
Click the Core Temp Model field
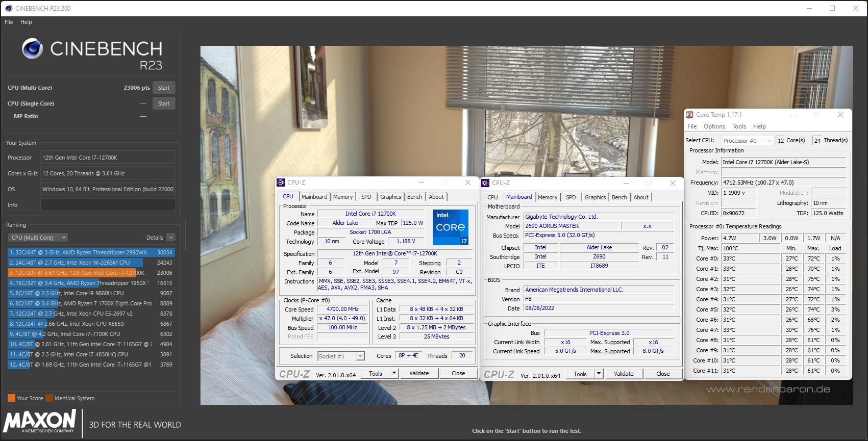point(784,162)
